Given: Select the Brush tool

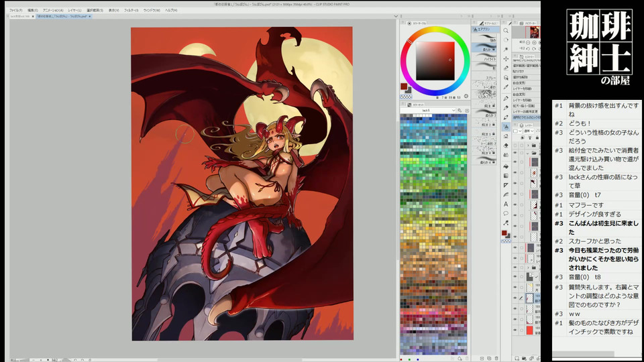Looking at the screenshot, I should coord(506,117).
